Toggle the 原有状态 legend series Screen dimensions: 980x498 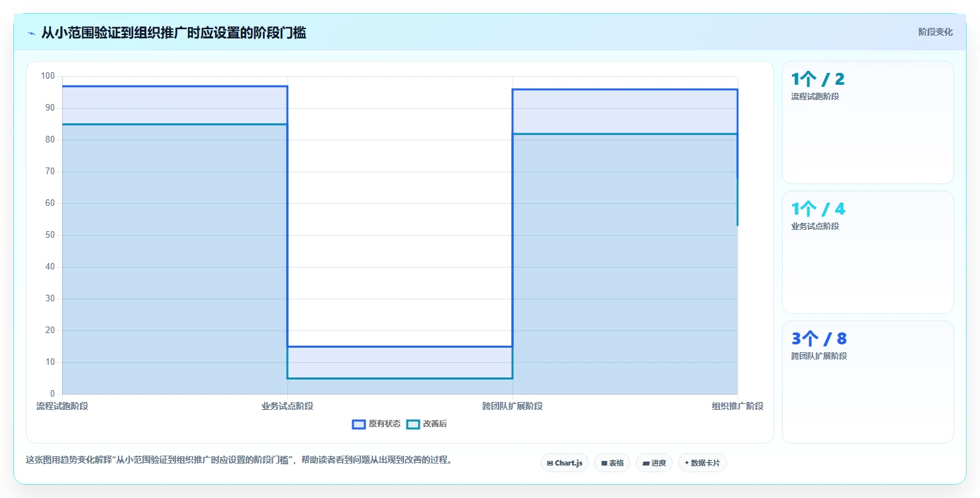coord(376,424)
